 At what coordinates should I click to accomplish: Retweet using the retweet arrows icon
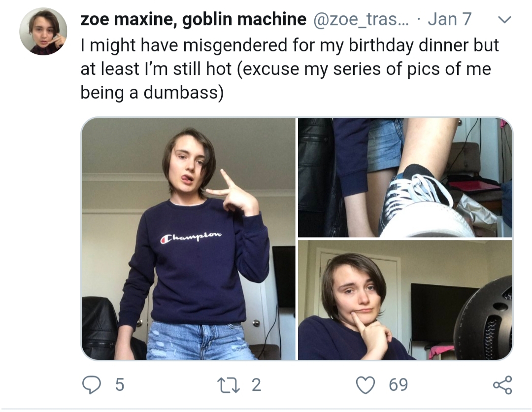click(x=230, y=385)
